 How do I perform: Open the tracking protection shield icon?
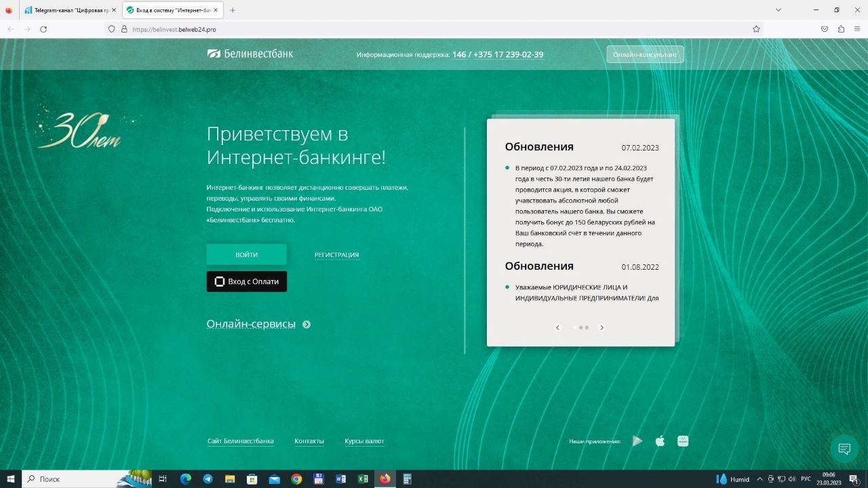[112, 29]
